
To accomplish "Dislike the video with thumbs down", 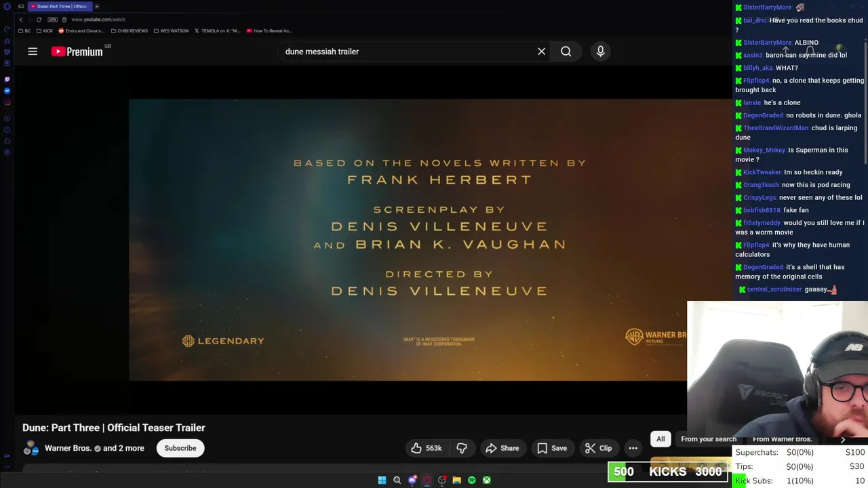I will pyautogui.click(x=462, y=448).
